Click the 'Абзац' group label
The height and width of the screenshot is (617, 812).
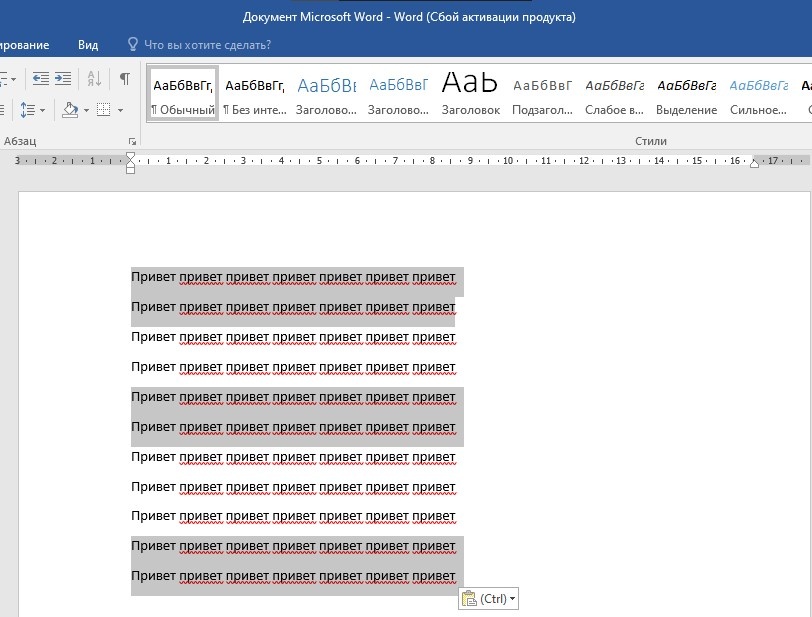click(x=20, y=141)
